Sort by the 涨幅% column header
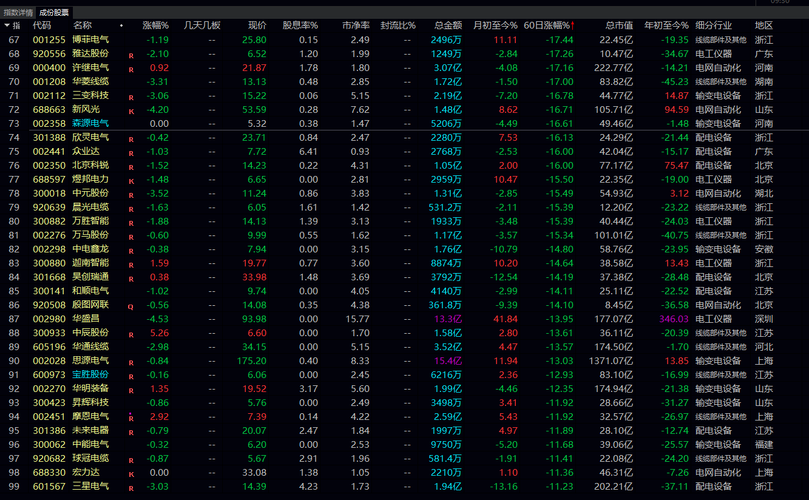809x500 pixels. [156, 25]
